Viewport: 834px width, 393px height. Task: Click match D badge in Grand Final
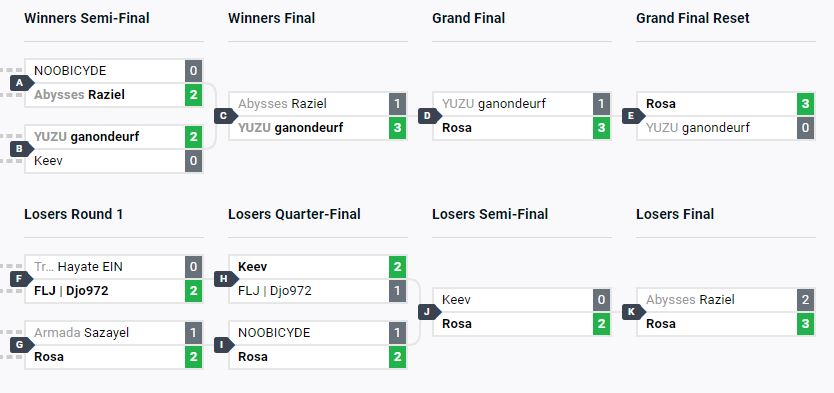pos(429,116)
